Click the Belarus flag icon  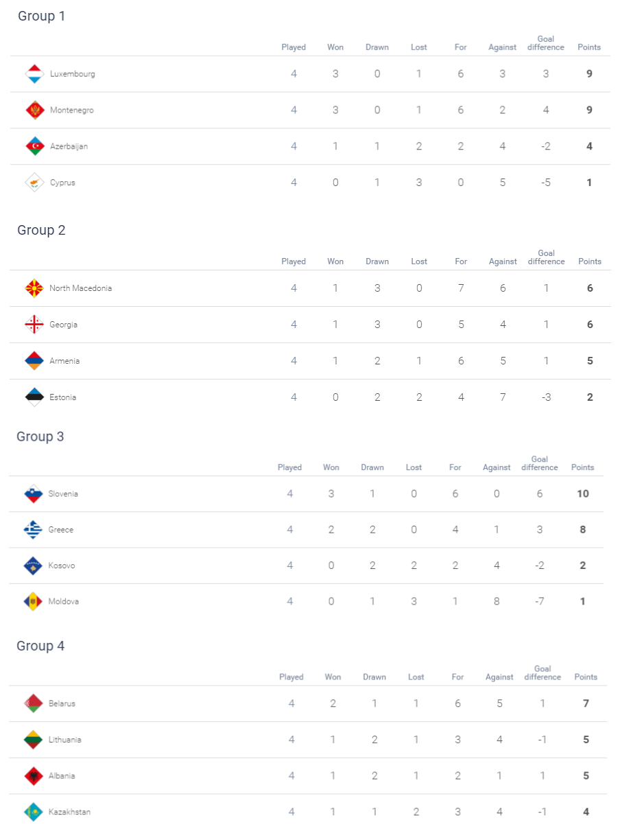(33, 704)
